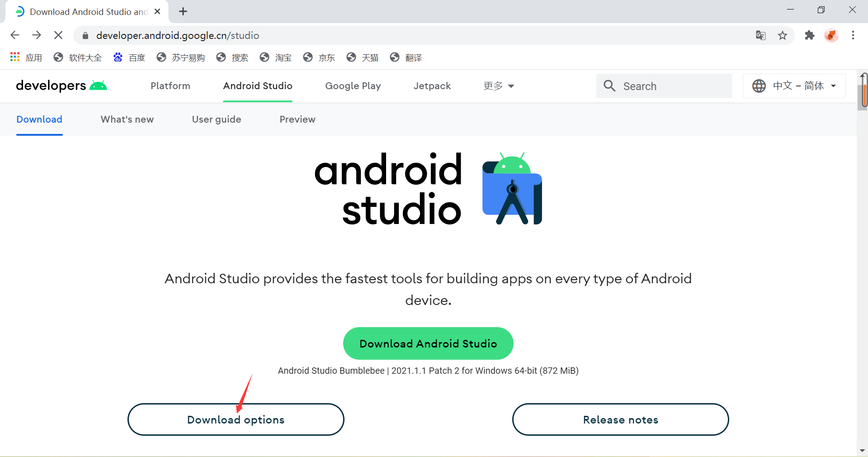Open Chrome's three-dot menu

pyautogui.click(x=854, y=35)
